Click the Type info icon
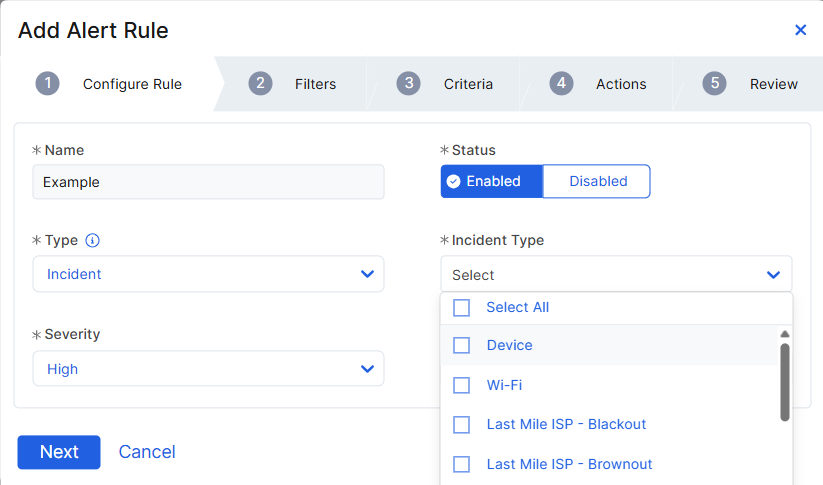The height and width of the screenshot is (485, 823). 93,241
